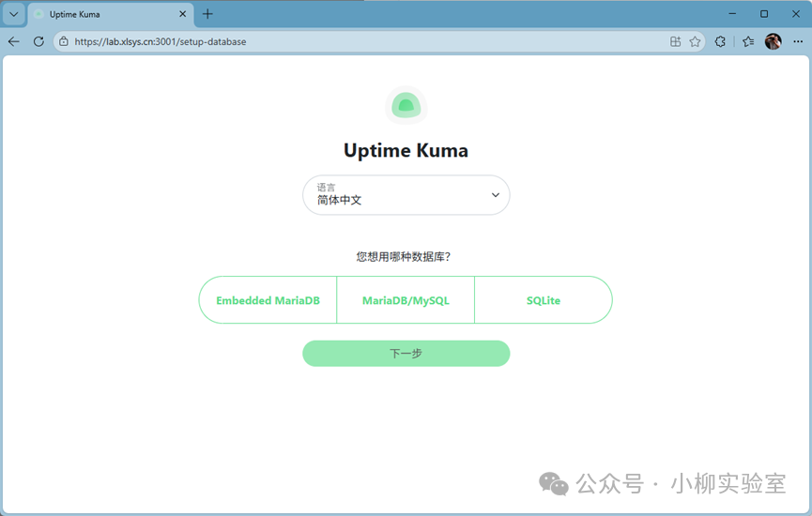The width and height of the screenshot is (812, 516).
Task: Choose MariaDB/MySQL database option
Action: click(406, 300)
